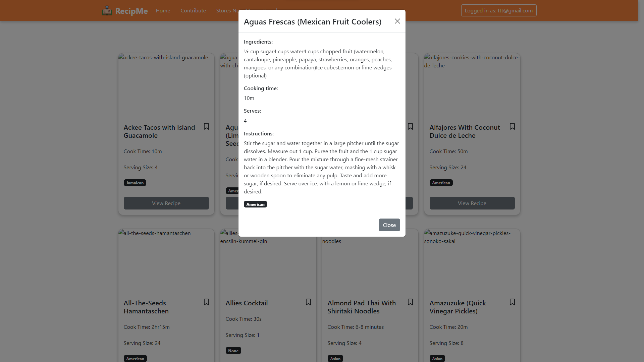Screen dimensions: 644x362
Task: Click the RecipMe cookbook logo icon
Action: (x=107, y=11)
